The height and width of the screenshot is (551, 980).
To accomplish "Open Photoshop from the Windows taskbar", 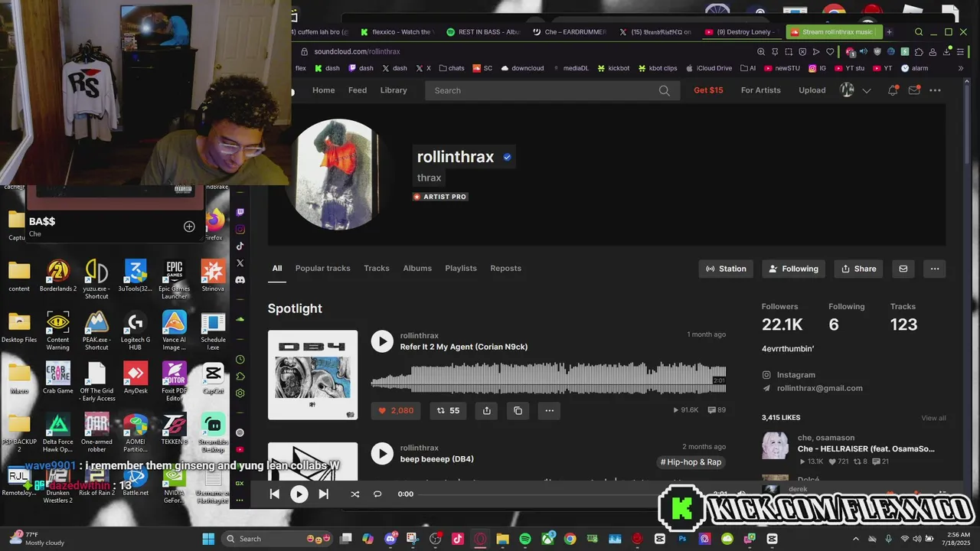I will tap(682, 539).
